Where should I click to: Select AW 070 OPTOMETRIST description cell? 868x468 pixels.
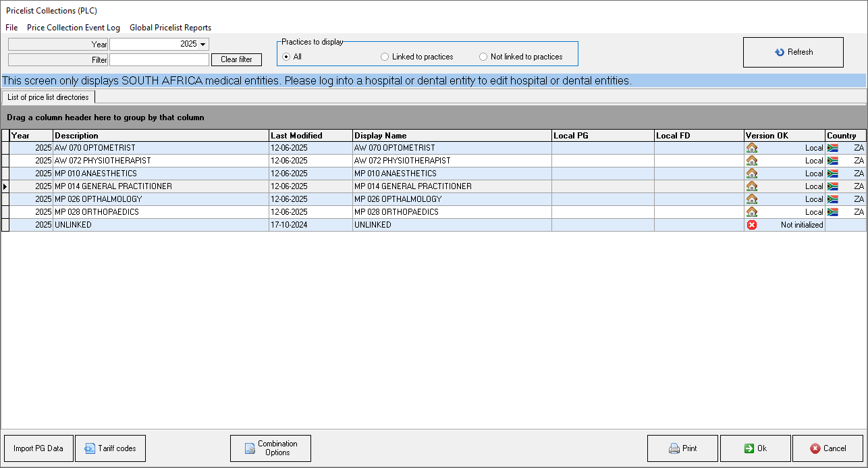[161, 148]
